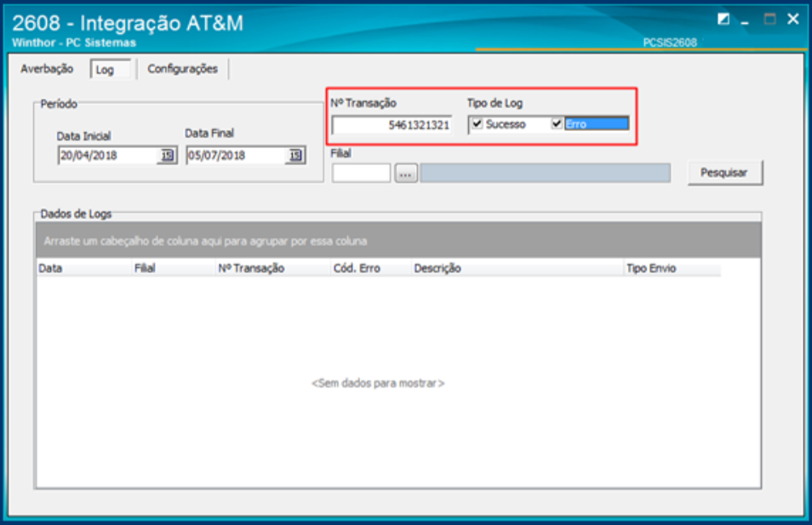Toggle the Erro log type checkbox

point(557,123)
